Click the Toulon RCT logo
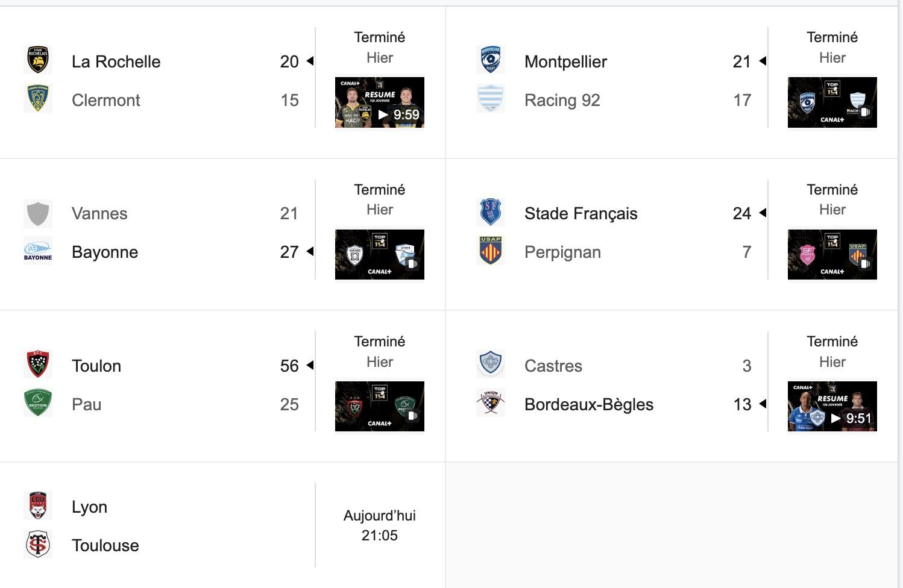903x588 pixels. 38,364
